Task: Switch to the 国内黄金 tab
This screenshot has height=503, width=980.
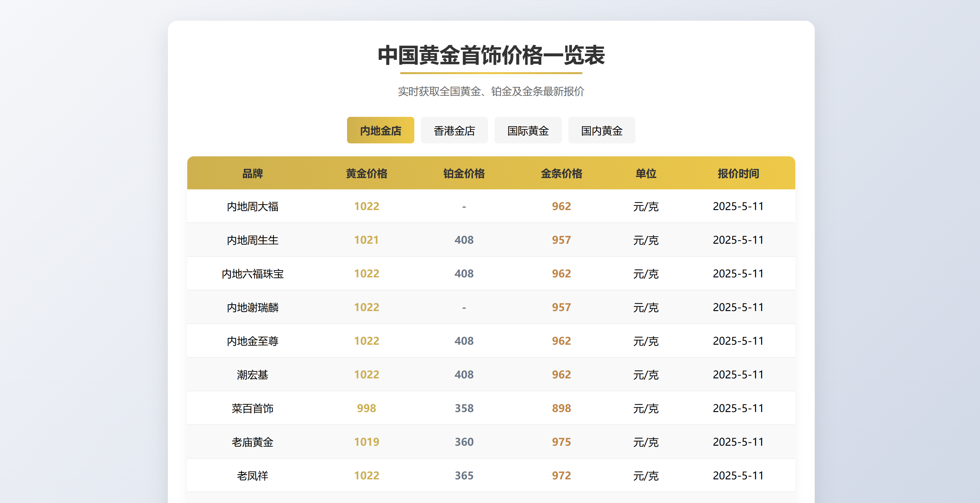Action: tap(602, 130)
